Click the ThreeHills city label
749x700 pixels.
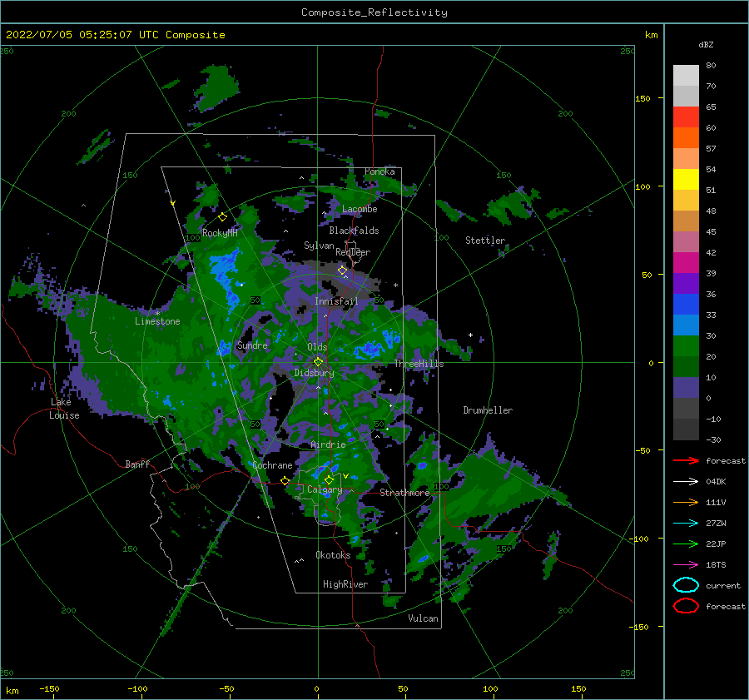pos(419,364)
